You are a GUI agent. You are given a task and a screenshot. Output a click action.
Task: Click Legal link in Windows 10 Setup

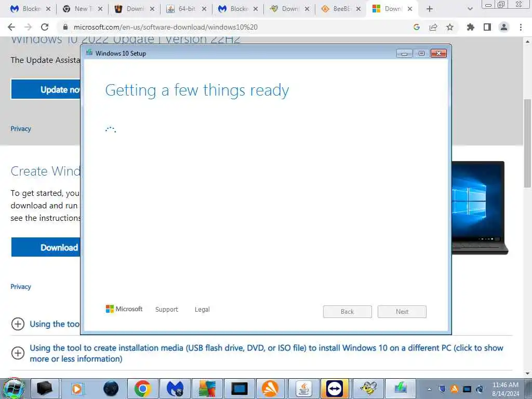202,310
